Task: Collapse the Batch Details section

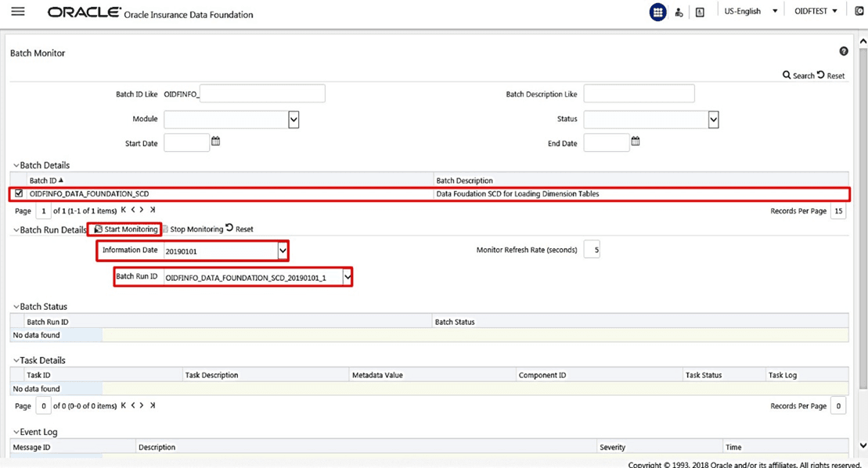Action: point(16,165)
